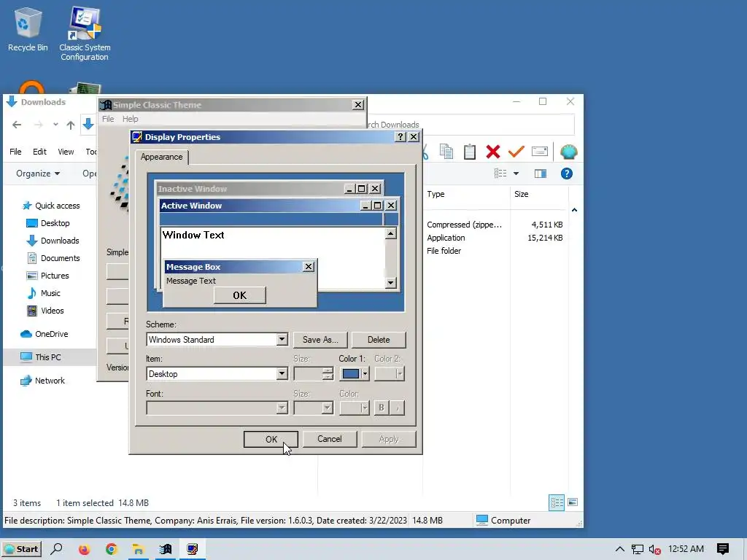Click Delete scheme button
Screen dimensions: 747x560
[x=379, y=340]
